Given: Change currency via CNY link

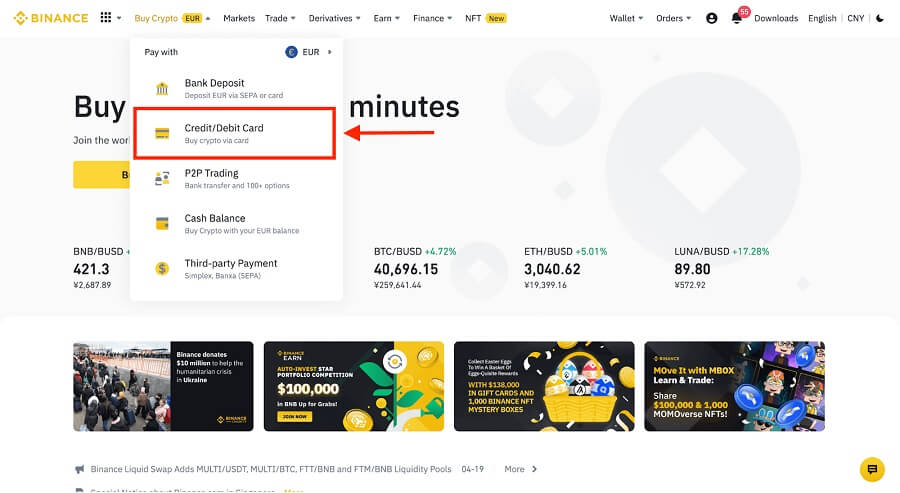Looking at the screenshot, I should tap(855, 18).
